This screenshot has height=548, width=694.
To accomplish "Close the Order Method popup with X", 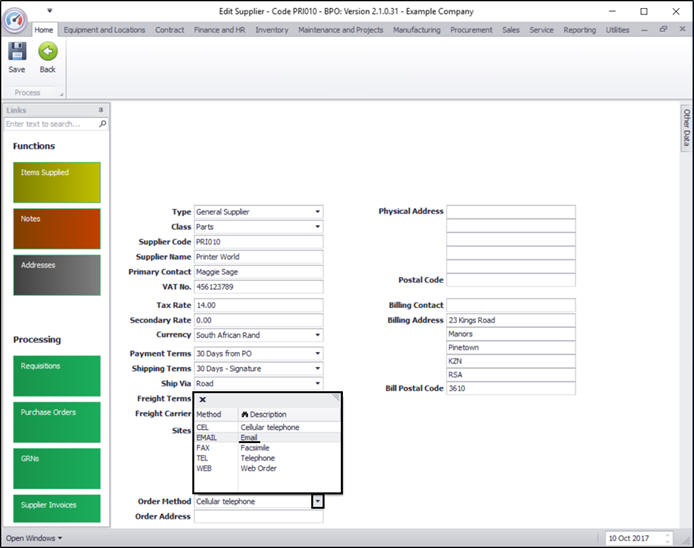I will coord(202,399).
